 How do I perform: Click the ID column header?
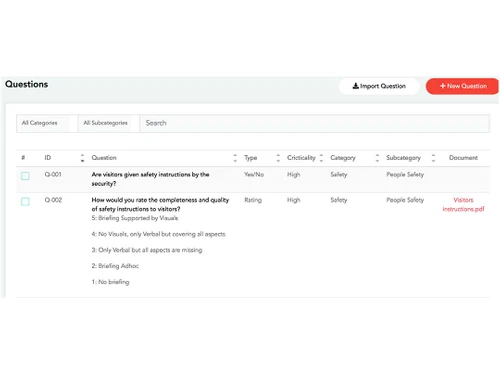[48, 158]
